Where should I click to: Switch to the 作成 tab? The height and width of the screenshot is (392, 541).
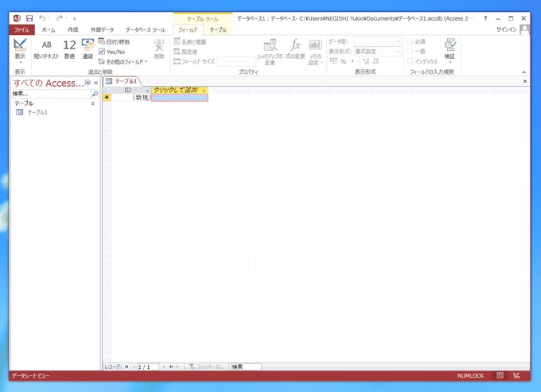point(73,30)
